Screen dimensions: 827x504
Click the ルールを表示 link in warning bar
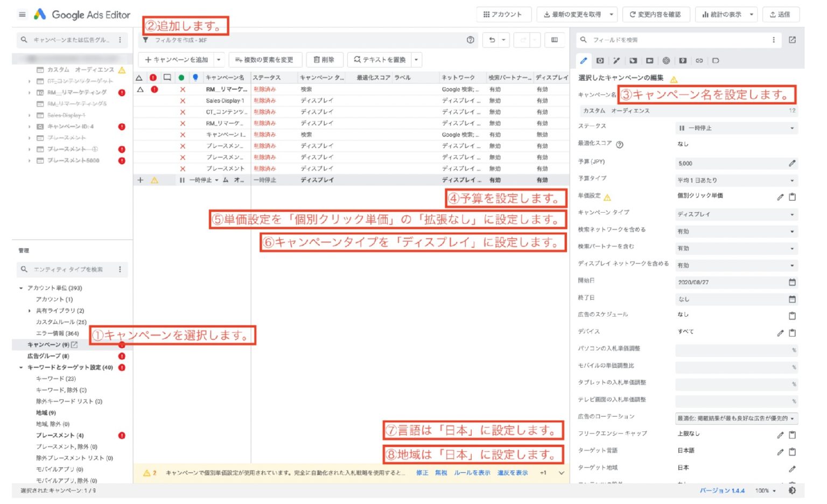[472, 473]
